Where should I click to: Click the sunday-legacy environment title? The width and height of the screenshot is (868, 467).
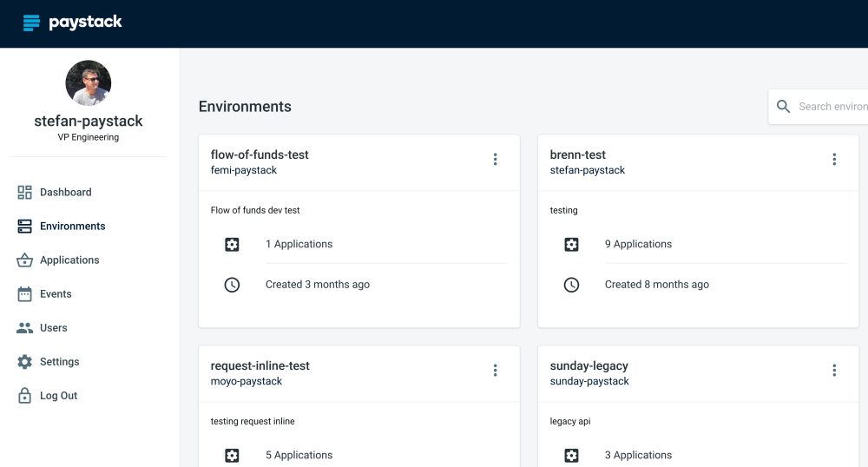pos(589,365)
